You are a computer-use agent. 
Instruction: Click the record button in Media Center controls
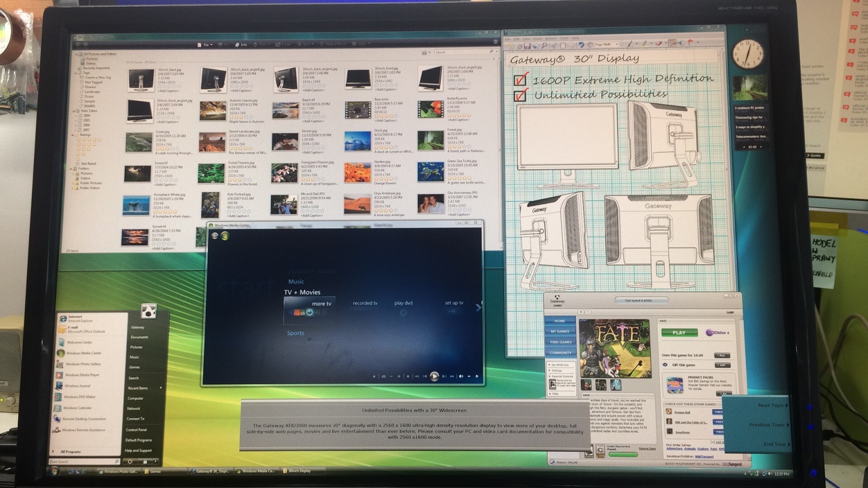pos(374,376)
